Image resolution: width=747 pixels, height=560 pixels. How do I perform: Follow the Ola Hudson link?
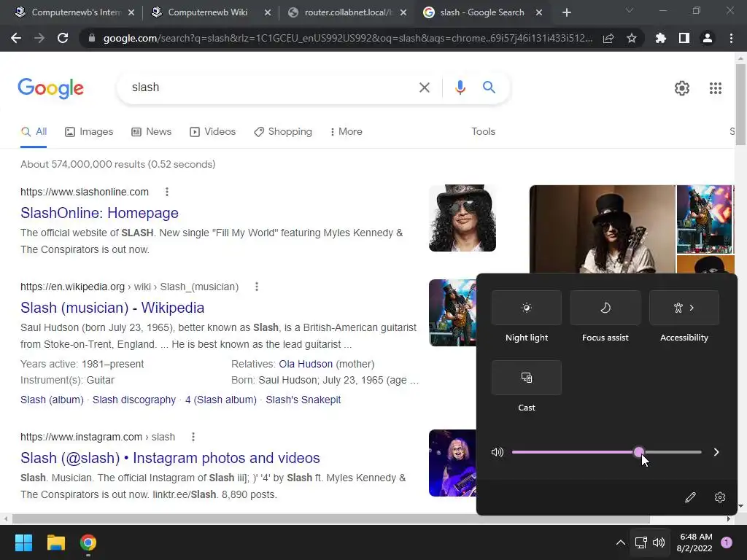(x=306, y=364)
